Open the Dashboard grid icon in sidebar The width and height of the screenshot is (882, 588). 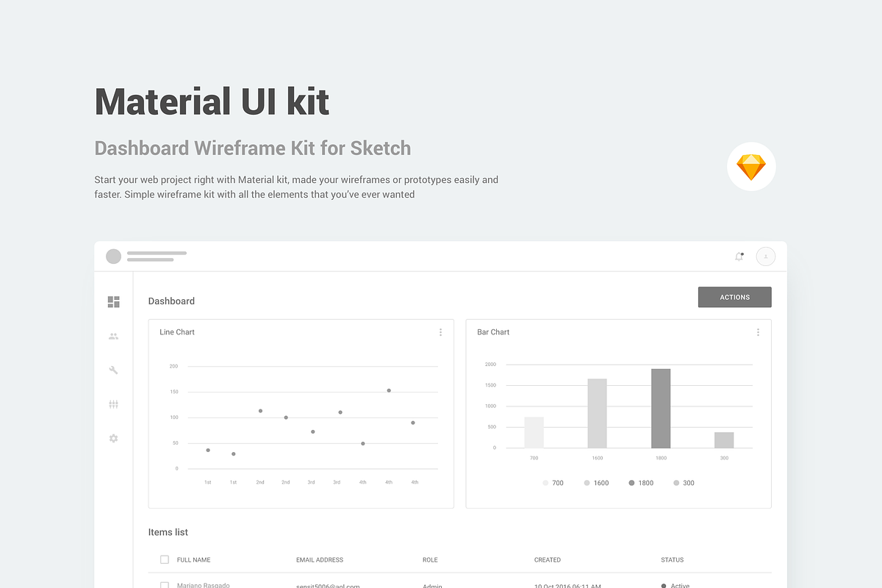[x=113, y=302]
